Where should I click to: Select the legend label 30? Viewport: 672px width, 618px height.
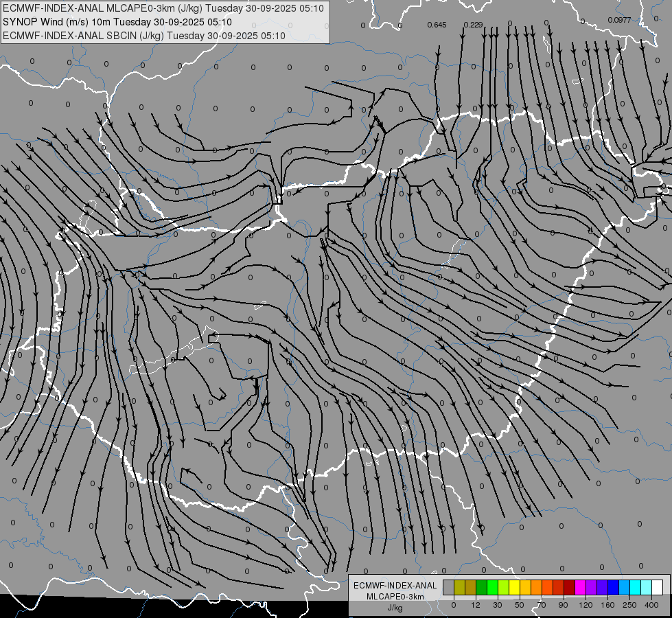498,605
